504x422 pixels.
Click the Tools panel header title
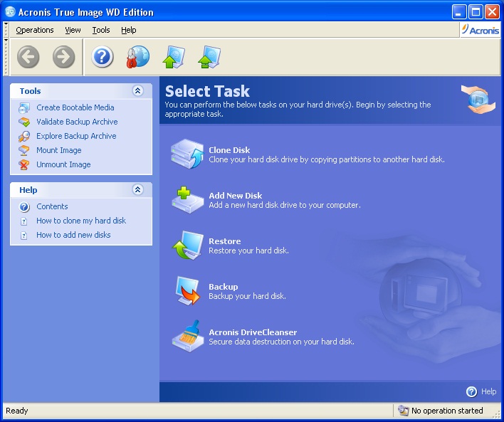(x=30, y=91)
